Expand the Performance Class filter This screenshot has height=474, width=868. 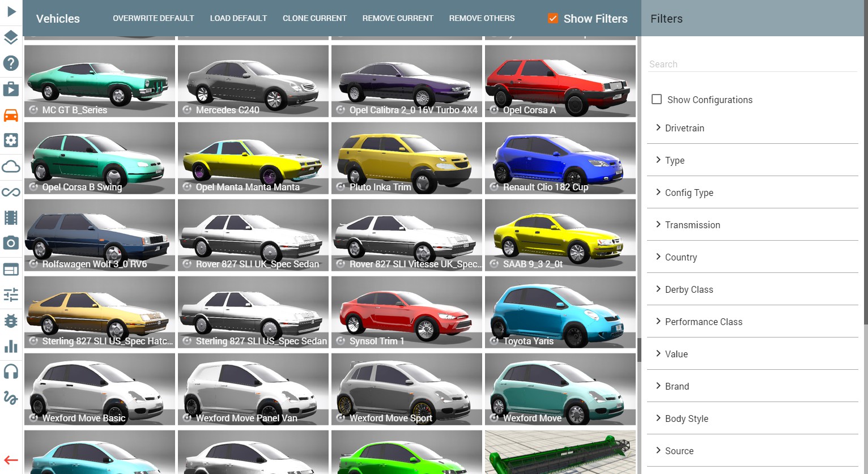click(x=752, y=322)
